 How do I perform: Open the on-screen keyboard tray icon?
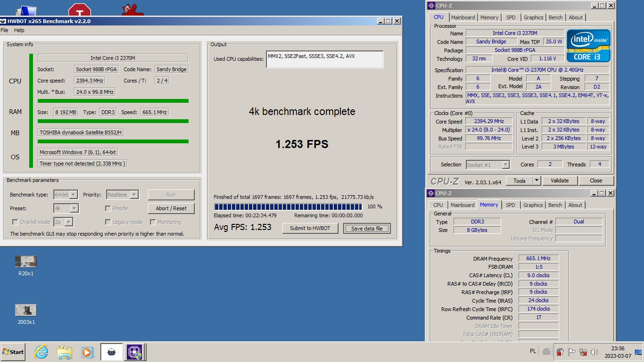coord(546,352)
